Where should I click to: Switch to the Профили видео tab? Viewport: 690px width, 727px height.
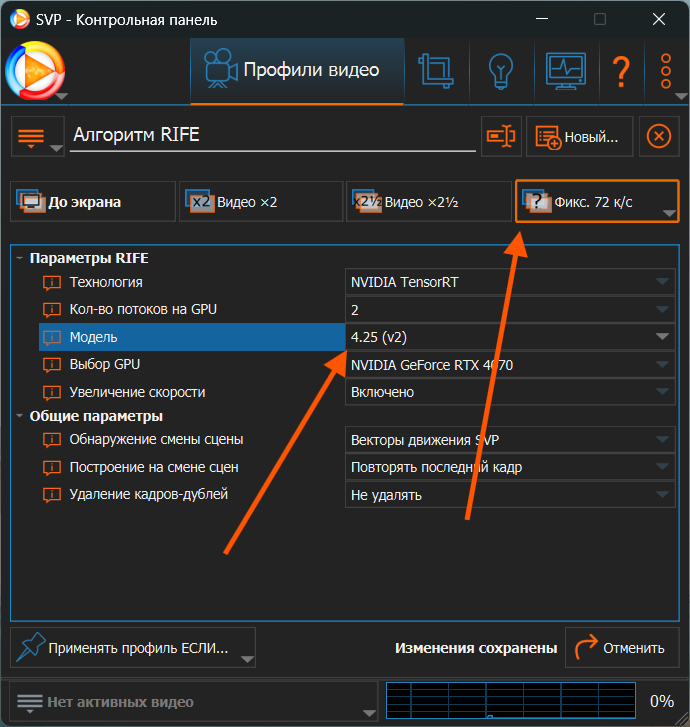point(297,70)
